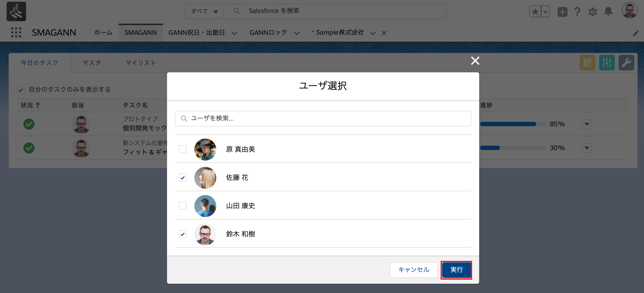Click the タスク名 column header

pyautogui.click(x=135, y=105)
